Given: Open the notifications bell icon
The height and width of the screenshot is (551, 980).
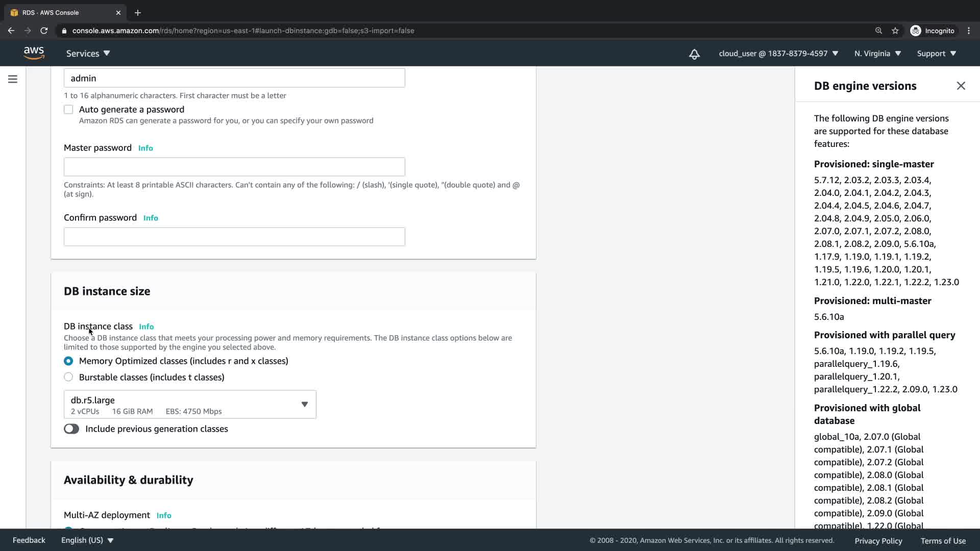Looking at the screenshot, I should click(694, 54).
